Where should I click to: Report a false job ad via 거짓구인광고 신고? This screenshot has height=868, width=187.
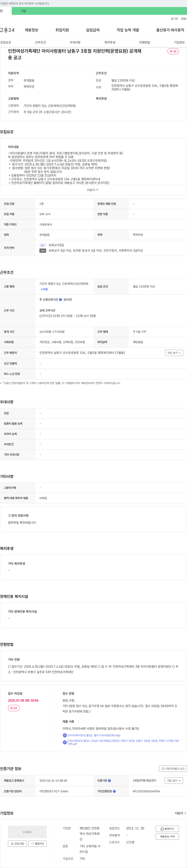[x=173, y=769]
